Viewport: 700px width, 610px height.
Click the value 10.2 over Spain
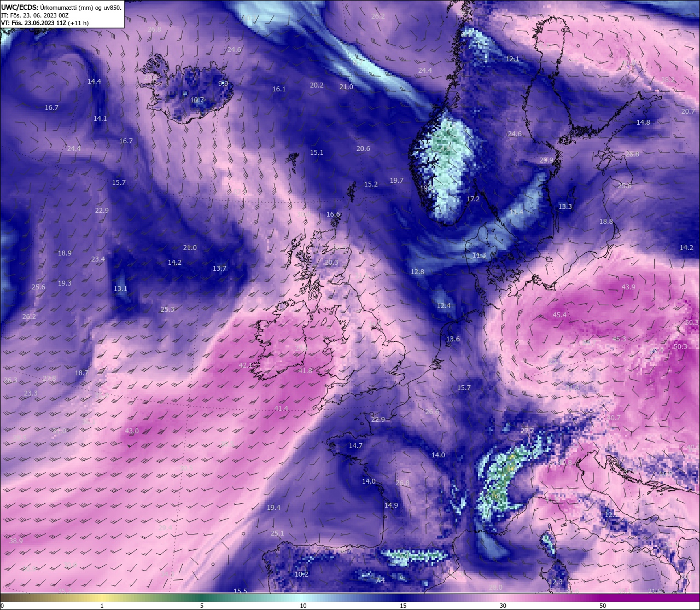click(x=301, y=574)
